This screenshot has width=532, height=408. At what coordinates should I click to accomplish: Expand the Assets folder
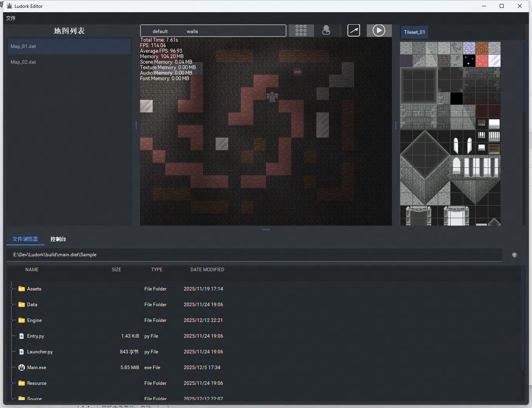click(12, 289)
